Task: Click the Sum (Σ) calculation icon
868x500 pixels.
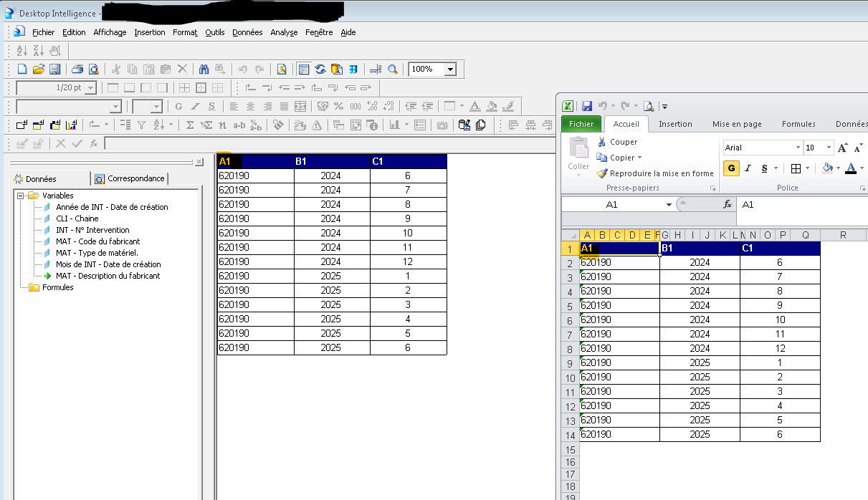Action: tap(190, 125)
